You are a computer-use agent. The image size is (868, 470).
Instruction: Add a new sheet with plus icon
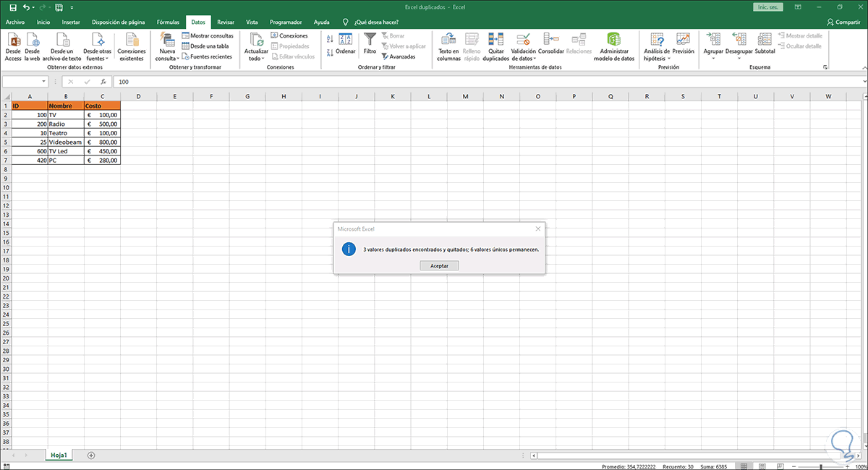coord(90,456)
